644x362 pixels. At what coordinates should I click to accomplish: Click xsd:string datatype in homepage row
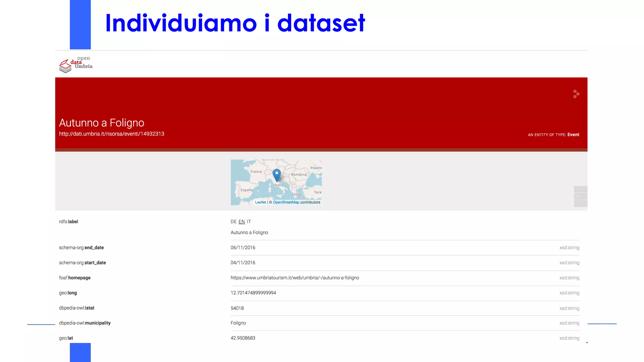click(569, 278)
